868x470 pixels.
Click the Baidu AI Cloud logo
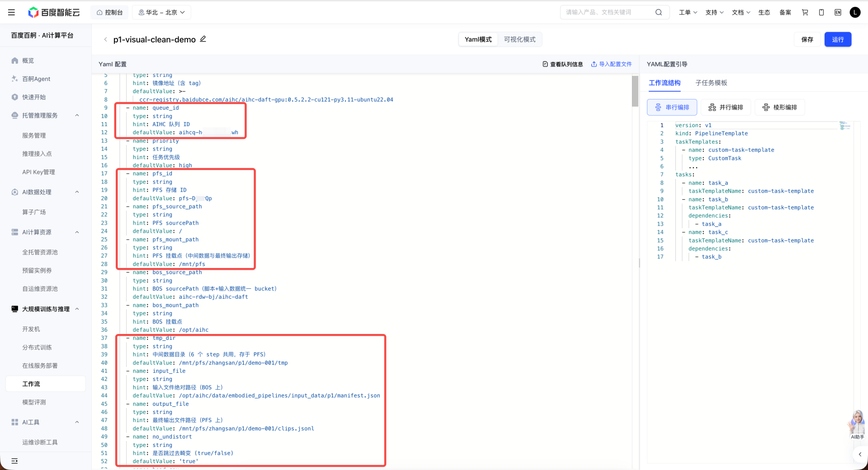54,12
